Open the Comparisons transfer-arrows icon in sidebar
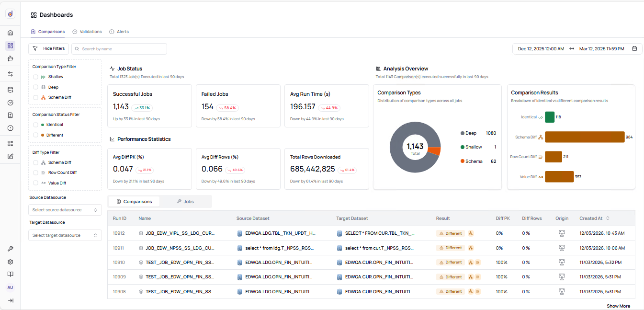644x310 pixels. (x=10, y=74)
